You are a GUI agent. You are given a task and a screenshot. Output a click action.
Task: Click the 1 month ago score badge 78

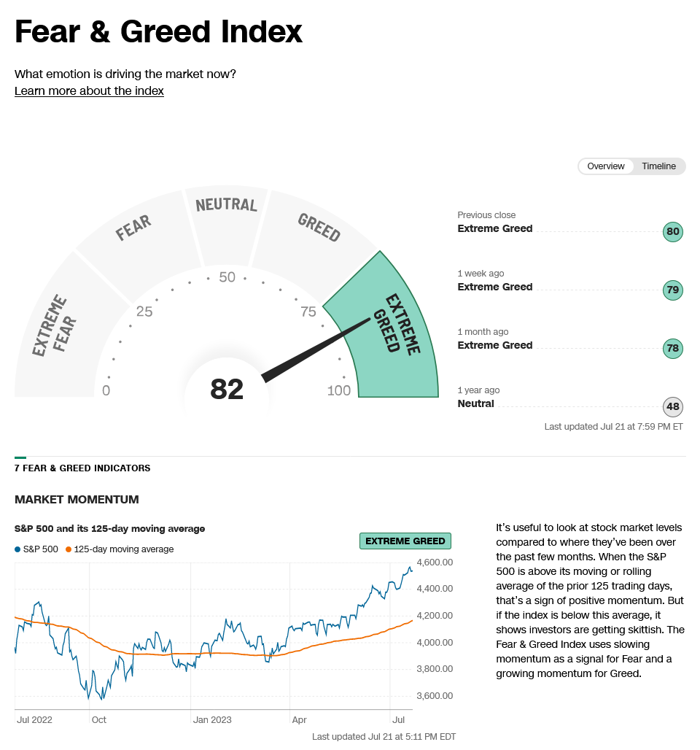pyautogui.click(x=672, y=349)
